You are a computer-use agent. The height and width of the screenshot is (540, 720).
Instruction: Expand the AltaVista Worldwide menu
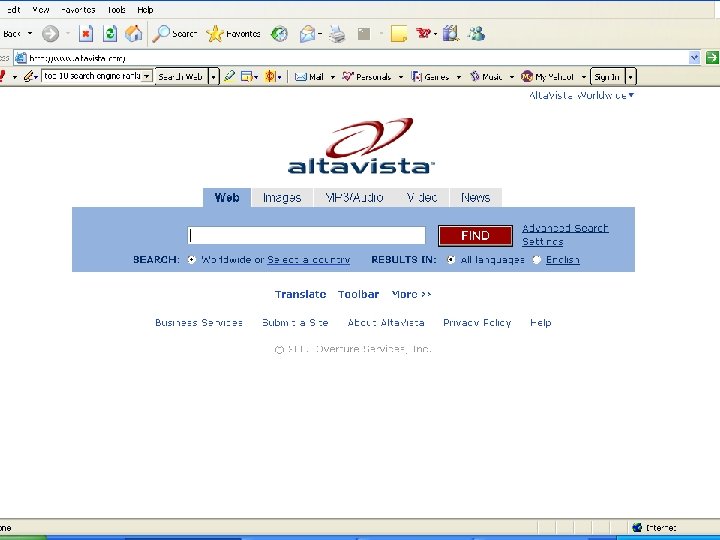pos(582,96)
